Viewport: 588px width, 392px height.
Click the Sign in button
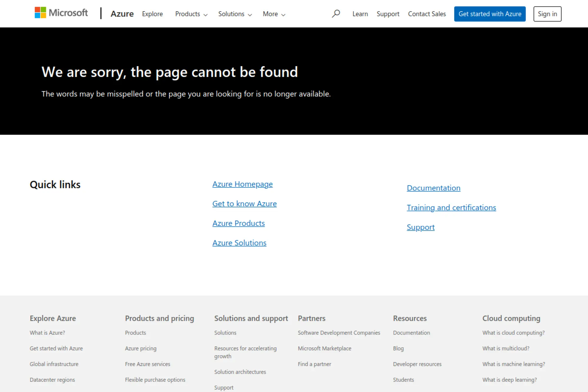(547, 14)
